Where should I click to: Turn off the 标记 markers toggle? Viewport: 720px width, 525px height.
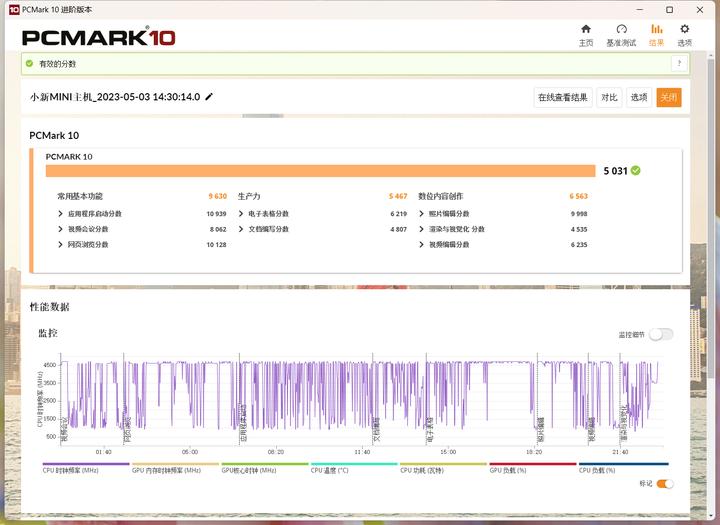(x=664, y=484)
